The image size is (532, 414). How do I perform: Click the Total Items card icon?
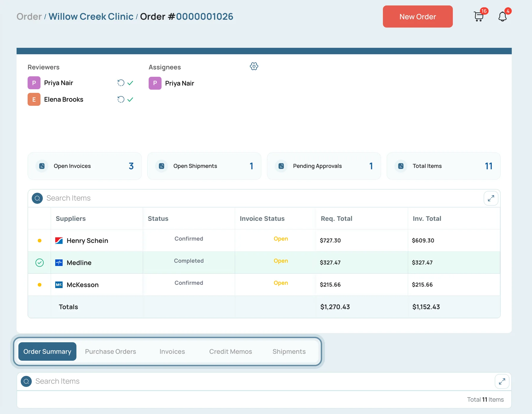tap(401, 166)
